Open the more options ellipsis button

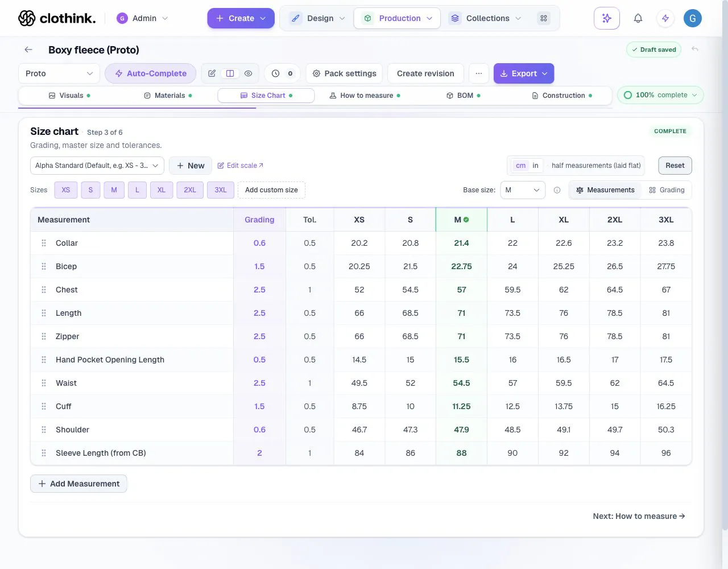479,73
